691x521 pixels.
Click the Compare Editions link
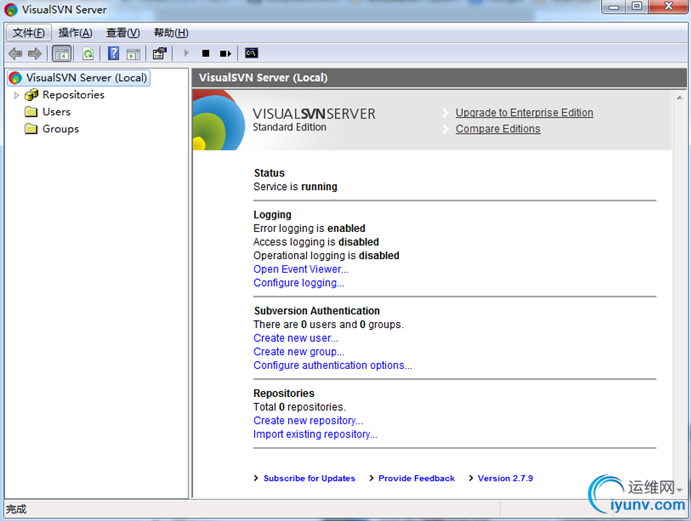click(498, 129)
